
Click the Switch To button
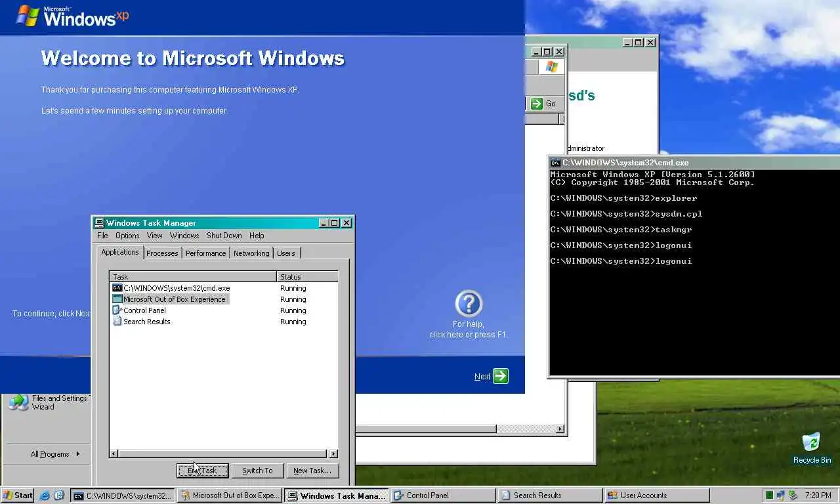(257, 471)
